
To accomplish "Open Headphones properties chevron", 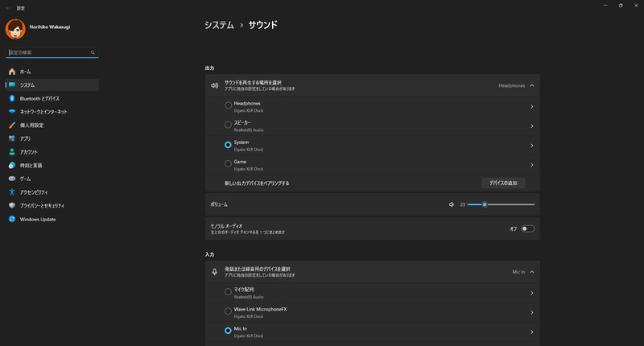I will [532, 107].
